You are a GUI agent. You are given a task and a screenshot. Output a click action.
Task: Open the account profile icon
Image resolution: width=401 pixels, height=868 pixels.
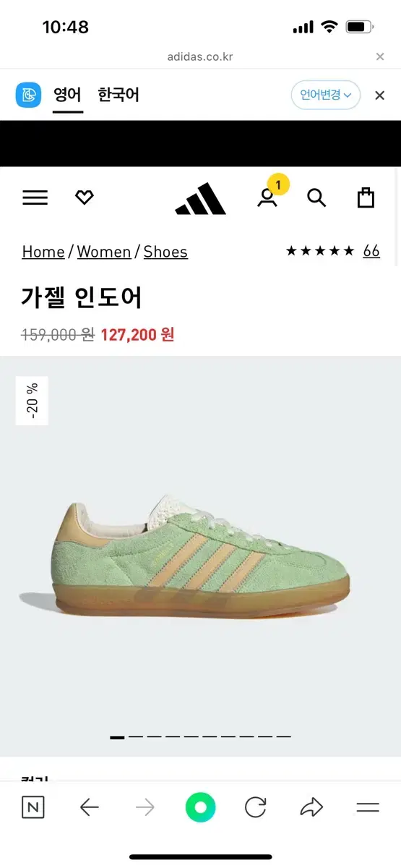click(x=267, y=197)
